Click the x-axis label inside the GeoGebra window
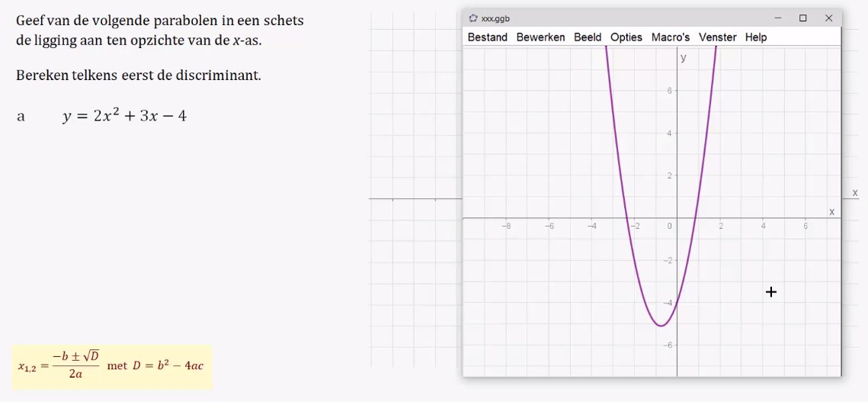The width and height of the screenshot is (868, 402). (831, 212)
